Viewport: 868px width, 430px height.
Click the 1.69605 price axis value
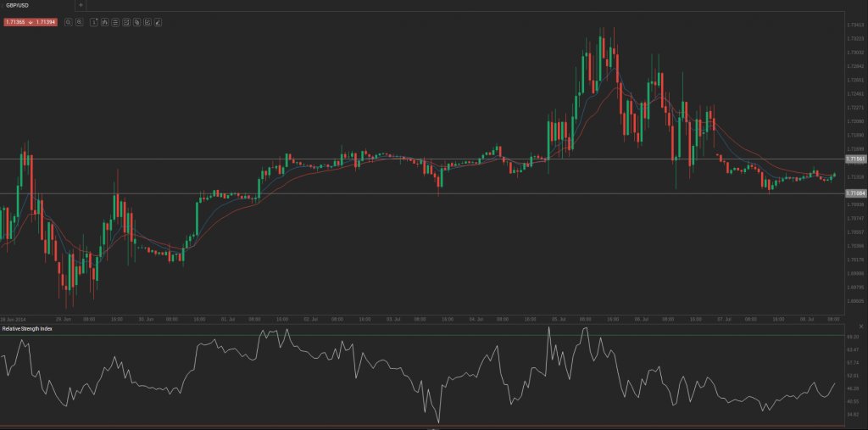click(x=856, y=301)
